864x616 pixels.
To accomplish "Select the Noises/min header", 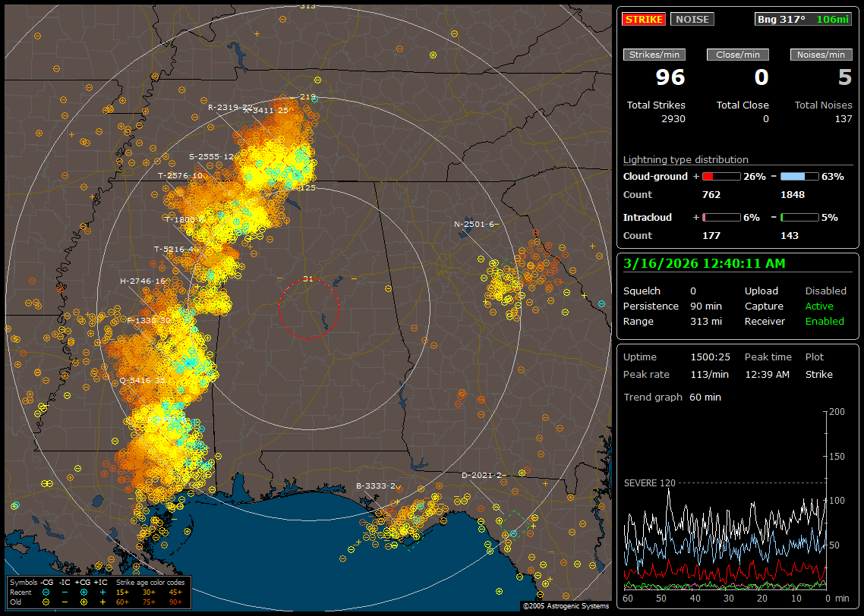I will tap(821, 55).
